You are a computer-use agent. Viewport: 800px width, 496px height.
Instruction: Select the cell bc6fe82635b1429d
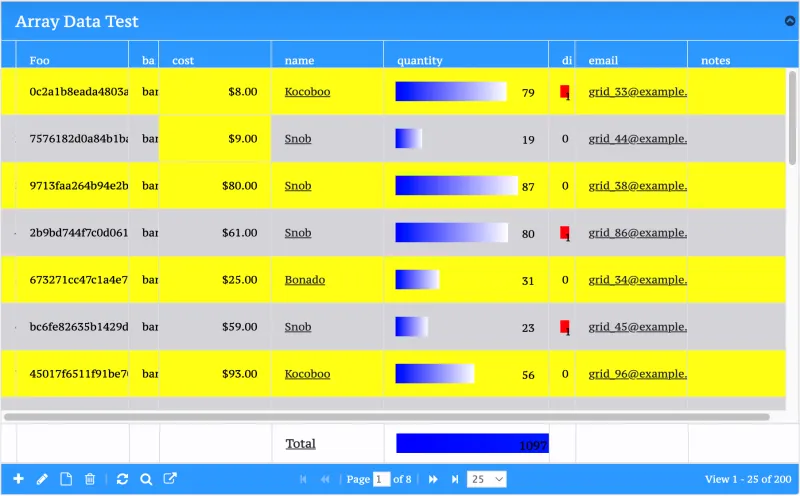72,327
